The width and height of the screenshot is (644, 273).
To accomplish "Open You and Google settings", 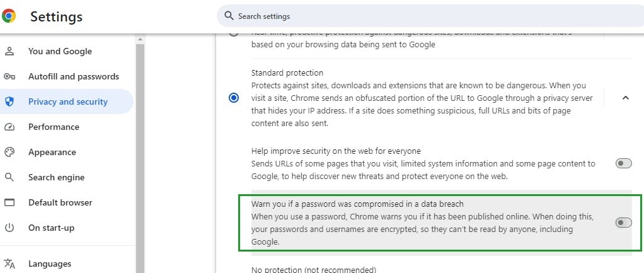I will coord(60,52).
